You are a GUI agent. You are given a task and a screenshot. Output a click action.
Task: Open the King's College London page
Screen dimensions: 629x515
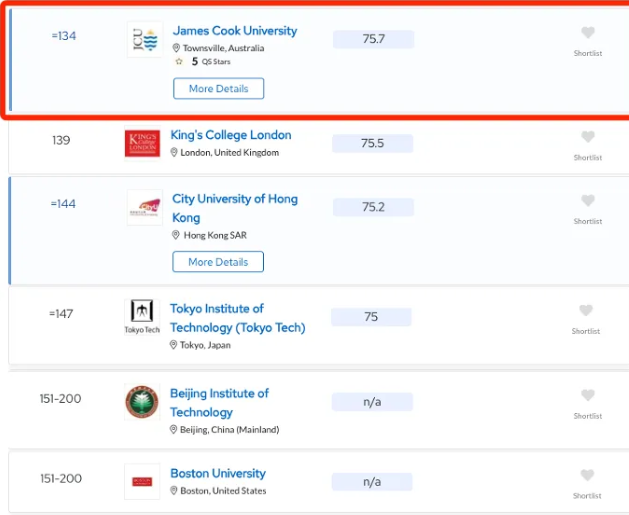231,135
